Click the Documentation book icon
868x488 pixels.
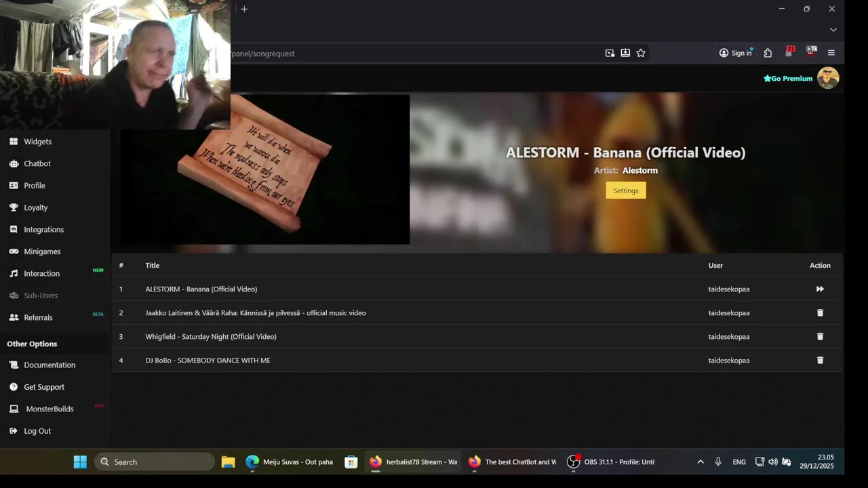[14, 365]
